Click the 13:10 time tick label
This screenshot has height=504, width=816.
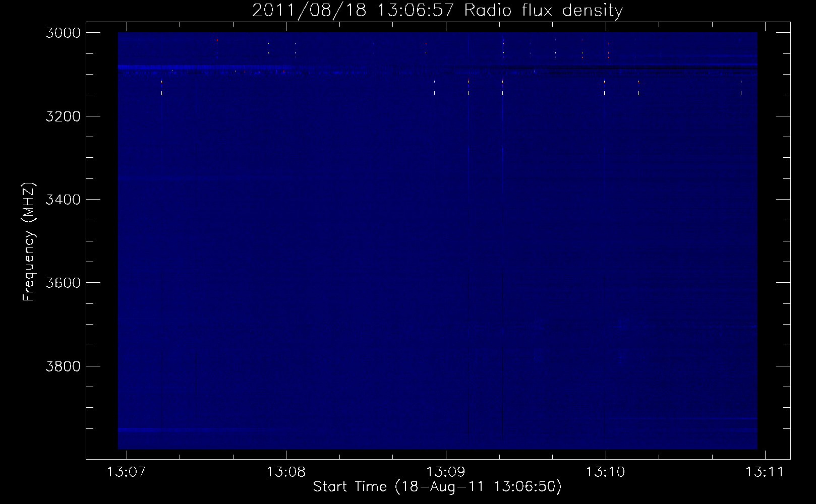[x=605, y=472]
